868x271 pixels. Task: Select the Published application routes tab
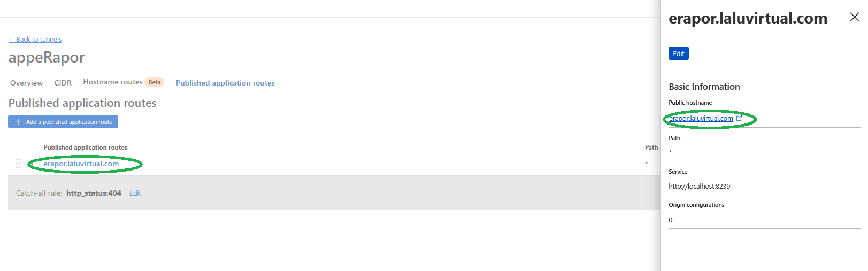(x=225, y=83)
